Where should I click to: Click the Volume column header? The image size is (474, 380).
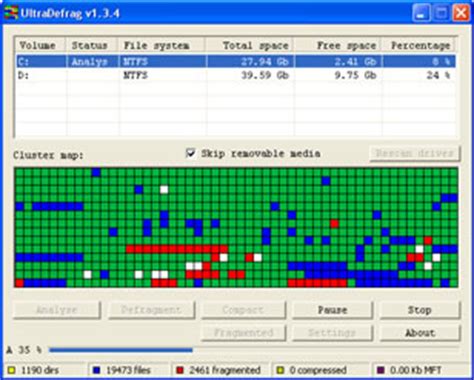(x=41, y=45)
